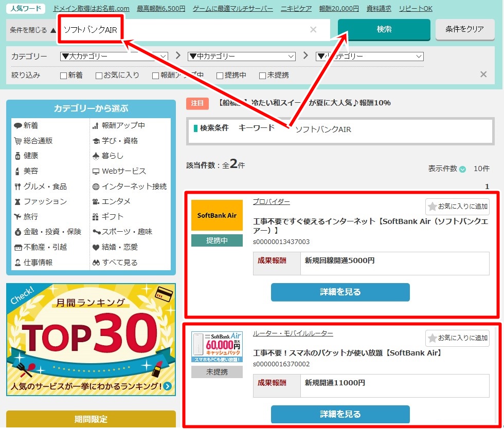Open the 小カテゴリー dropdown
Screen dimensions: 504x430
pos(370,57)
